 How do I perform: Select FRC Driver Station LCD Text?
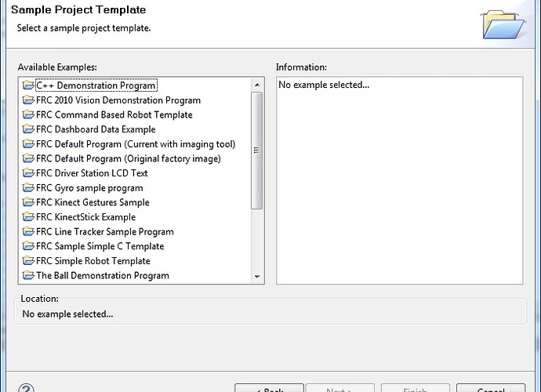pos(92,173)
